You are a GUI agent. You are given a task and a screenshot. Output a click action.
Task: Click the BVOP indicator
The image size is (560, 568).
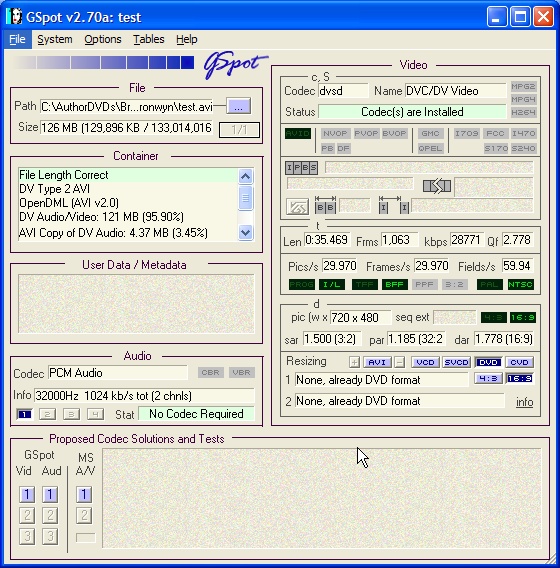[394, 134]
